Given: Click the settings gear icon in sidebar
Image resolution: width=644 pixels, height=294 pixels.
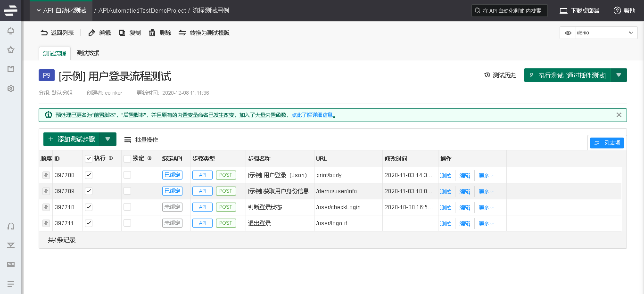Looking at the screenshot, I should (x=11, y=88).
